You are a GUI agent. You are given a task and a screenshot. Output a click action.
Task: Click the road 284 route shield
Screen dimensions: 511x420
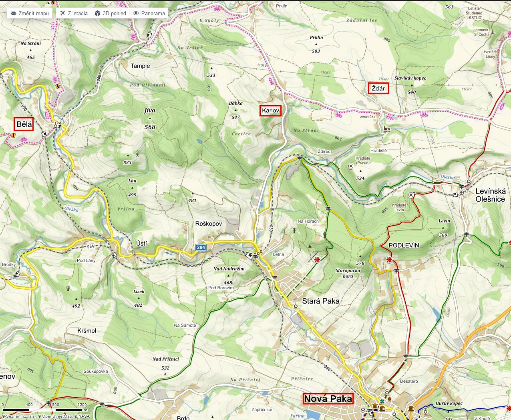pos(201,248)
